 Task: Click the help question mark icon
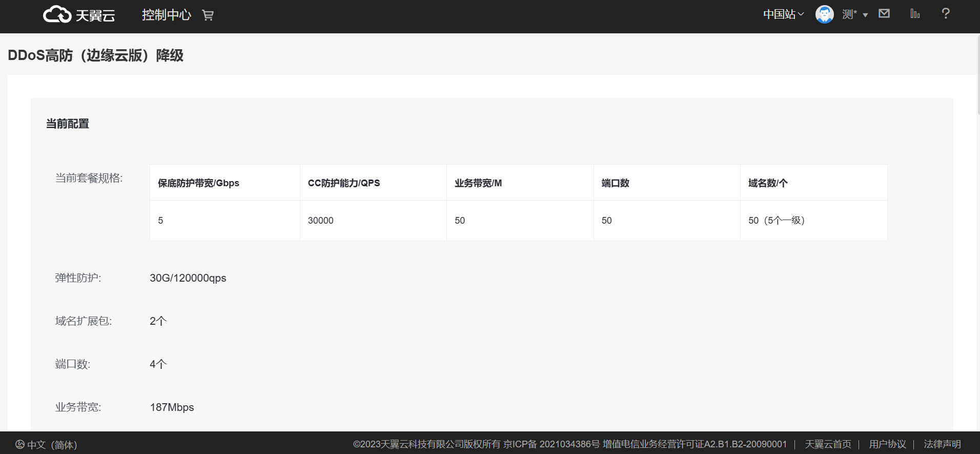(x=946, y=14)
